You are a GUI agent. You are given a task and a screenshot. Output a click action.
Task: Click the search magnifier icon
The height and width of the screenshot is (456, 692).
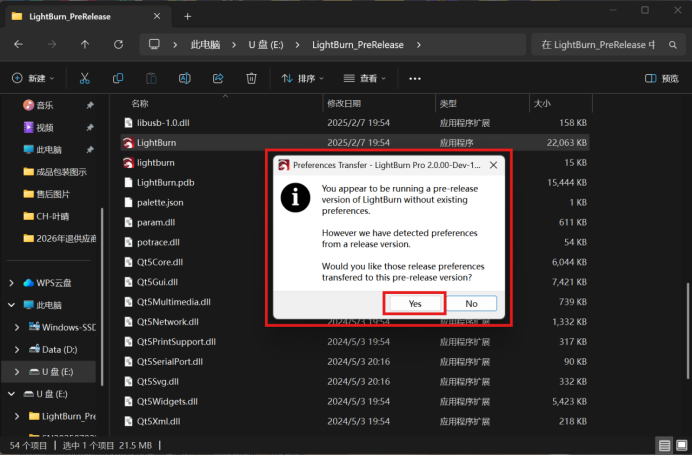click(x=673, y=45)
